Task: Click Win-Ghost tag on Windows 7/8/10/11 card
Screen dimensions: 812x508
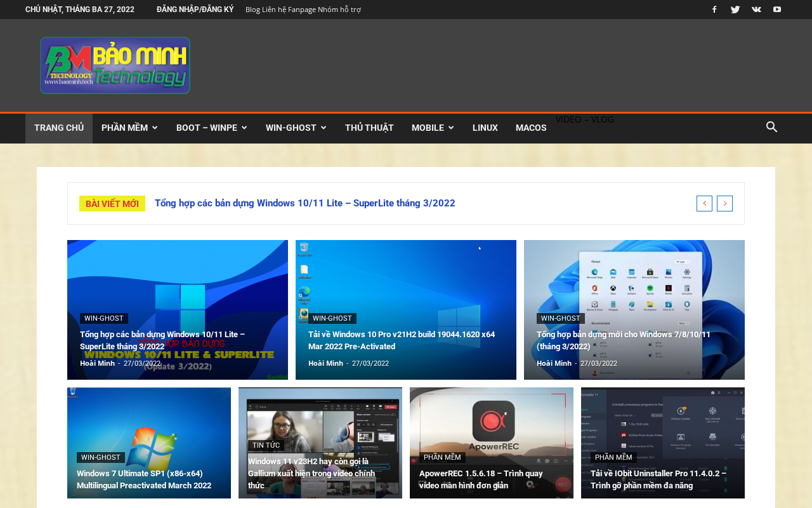Action: coord(561,319)
